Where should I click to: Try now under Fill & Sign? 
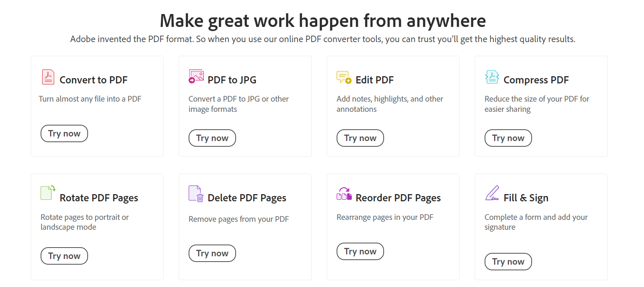[x=508, y=262]
